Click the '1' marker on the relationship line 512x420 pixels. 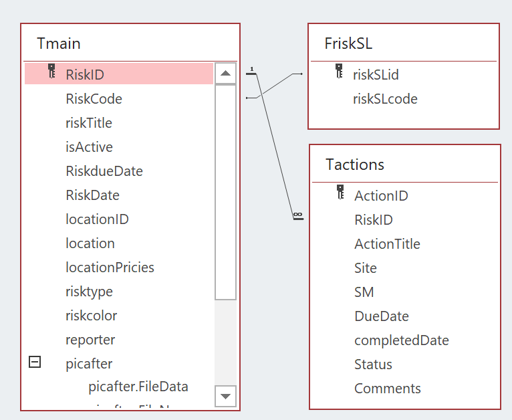click(251, 69)
